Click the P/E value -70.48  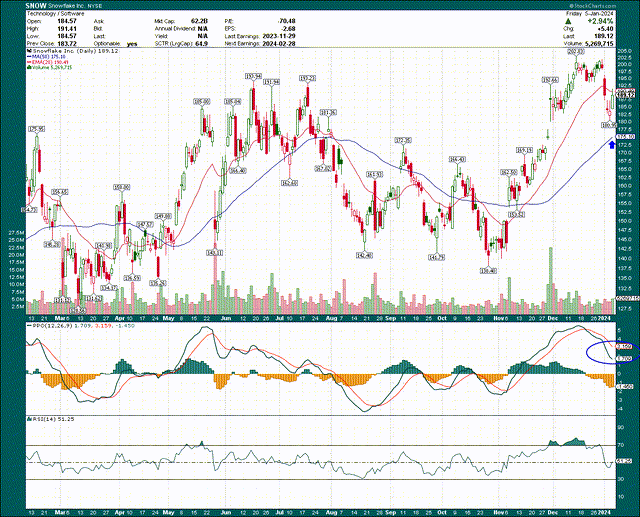pos(287,21)
